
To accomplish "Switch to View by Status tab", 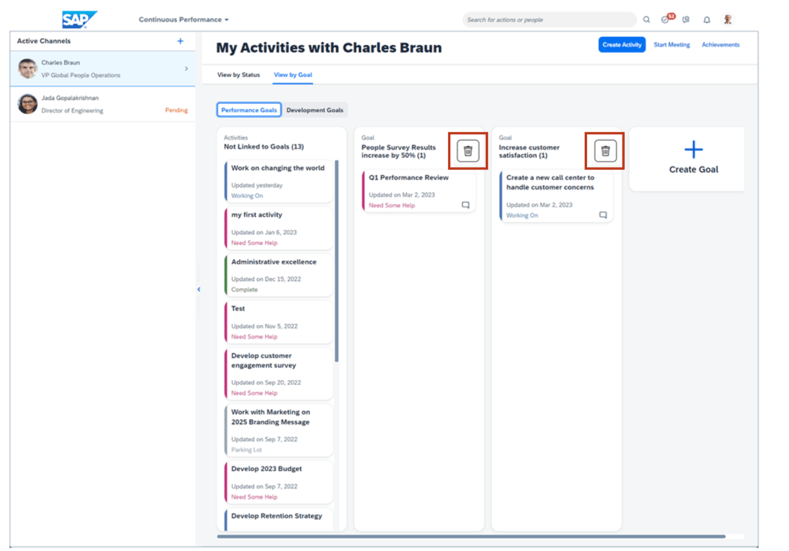I will [238, 75].
